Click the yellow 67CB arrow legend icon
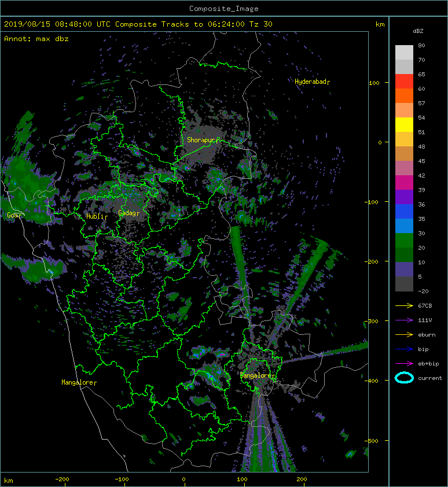Viewport: 448px width, 487px height. (x=404, y=306)
